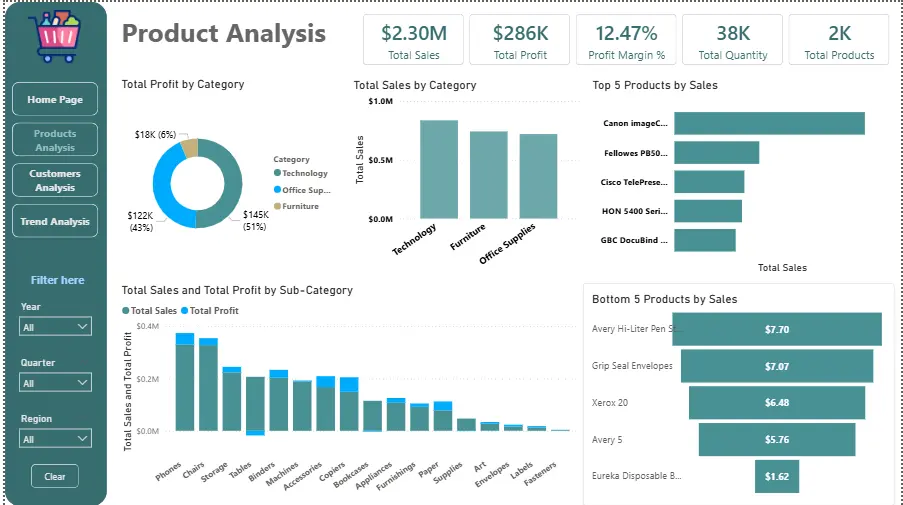Open the Year filter dropdown
903x505 pixels.
point(55,326)
